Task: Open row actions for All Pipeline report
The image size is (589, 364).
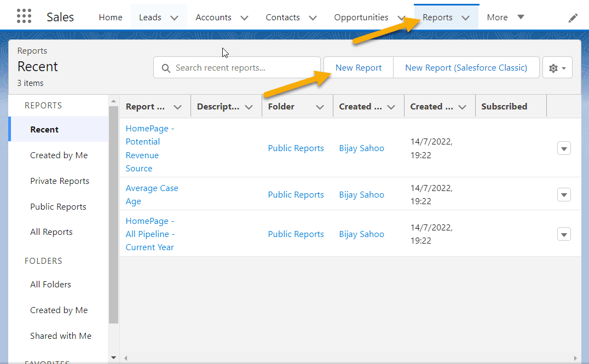Action: click(564, 234)
